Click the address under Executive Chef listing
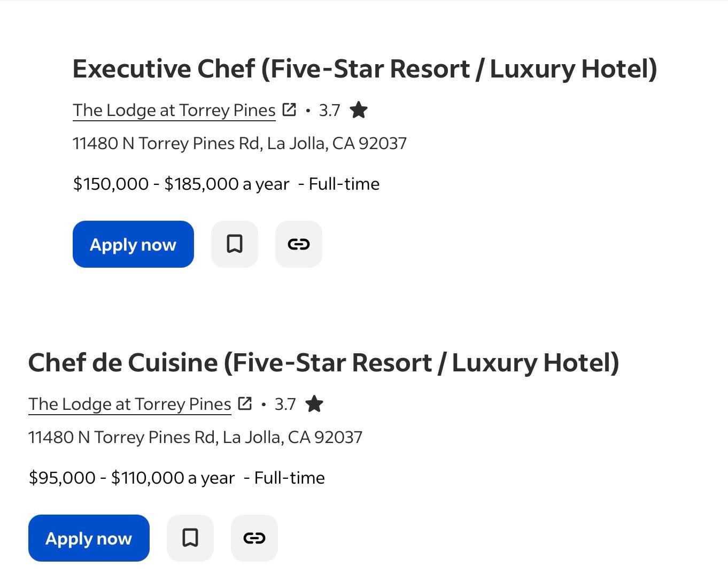Image resolution: width=728 pixels, height=583 pixels. coord(239,143)
